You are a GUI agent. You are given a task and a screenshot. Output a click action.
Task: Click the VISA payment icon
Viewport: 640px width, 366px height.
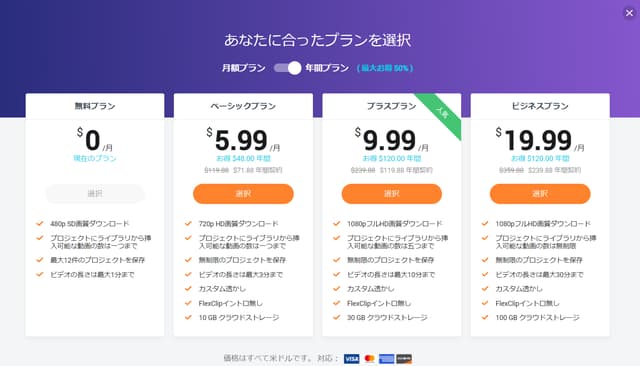pos(351,359)
